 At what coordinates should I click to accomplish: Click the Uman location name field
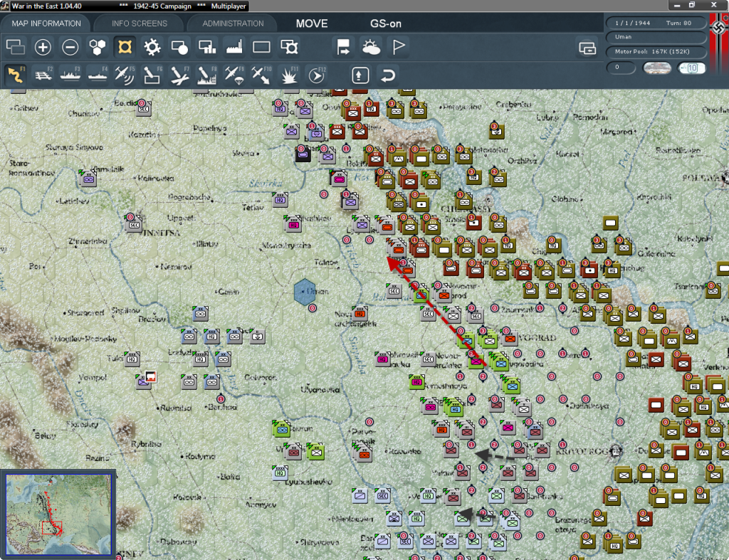[656, 37]
